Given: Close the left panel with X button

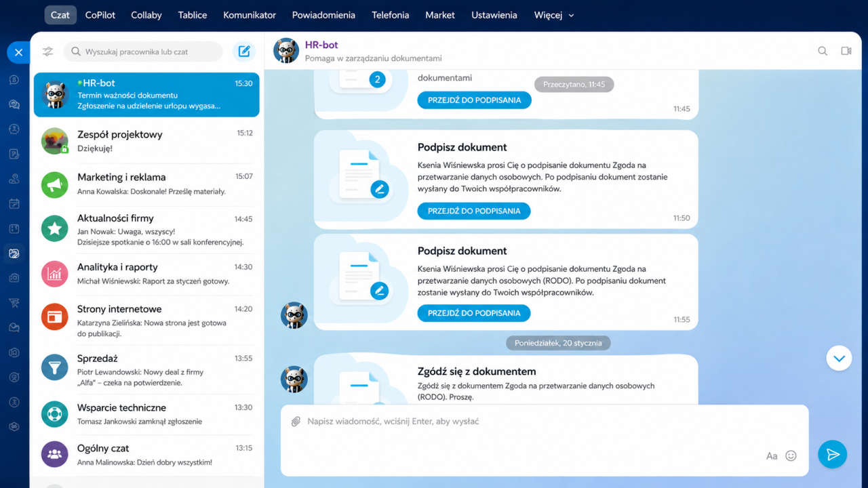Looking at the screenshot, I should 18,52.
